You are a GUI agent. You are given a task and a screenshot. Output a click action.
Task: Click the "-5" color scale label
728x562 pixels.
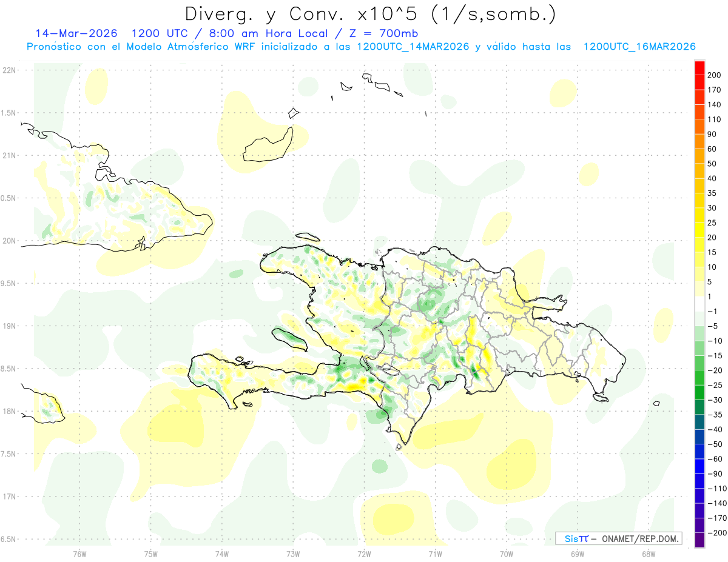pyautogui.click(x=712, y=326)
